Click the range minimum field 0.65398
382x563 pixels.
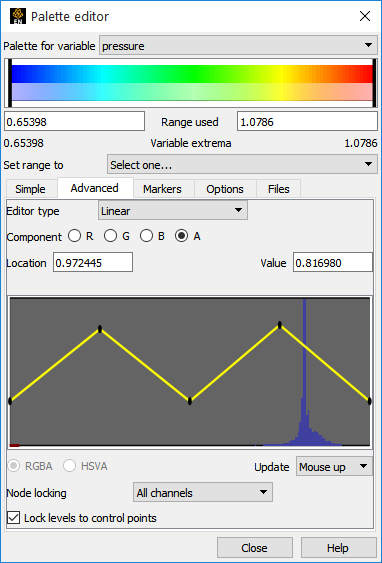(74, 121)
